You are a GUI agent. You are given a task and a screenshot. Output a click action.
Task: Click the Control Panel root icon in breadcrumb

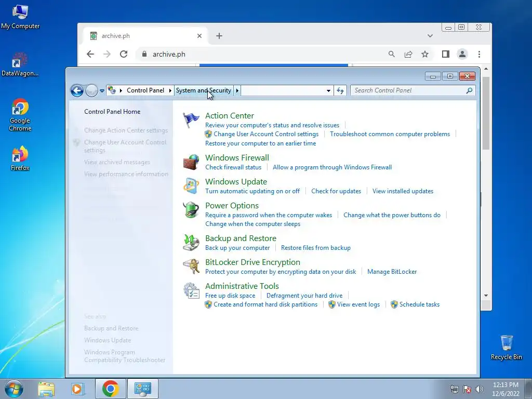click(x=112, y=90)
